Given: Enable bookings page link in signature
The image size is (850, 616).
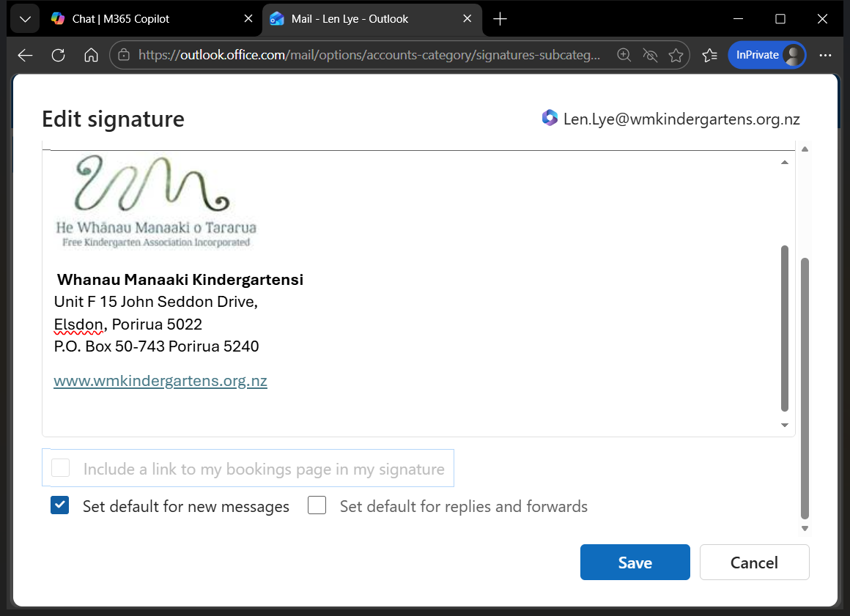Looking at the screenshot, I should [61, 468].
